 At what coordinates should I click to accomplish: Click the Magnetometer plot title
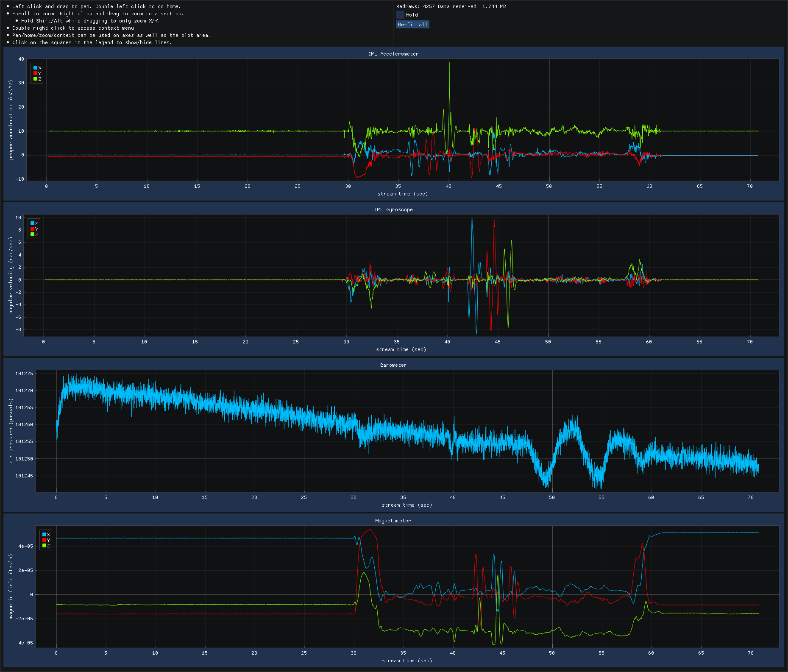[393, 521]
